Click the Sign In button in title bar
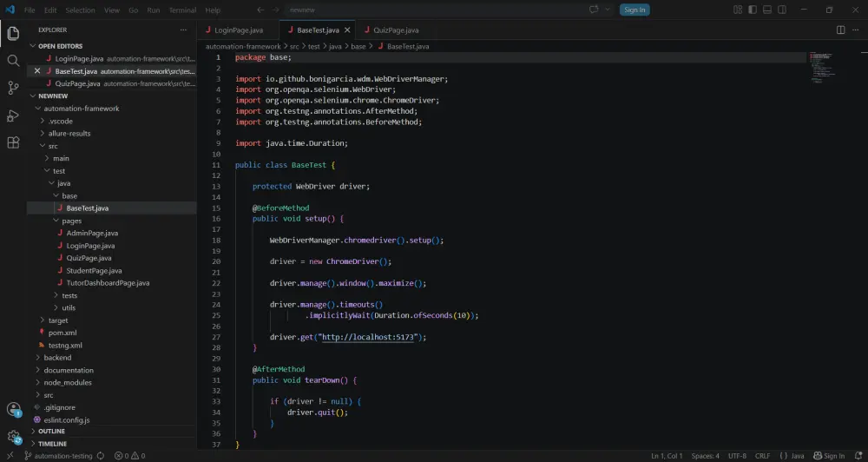The image size is (868, 462). (635, 10)
